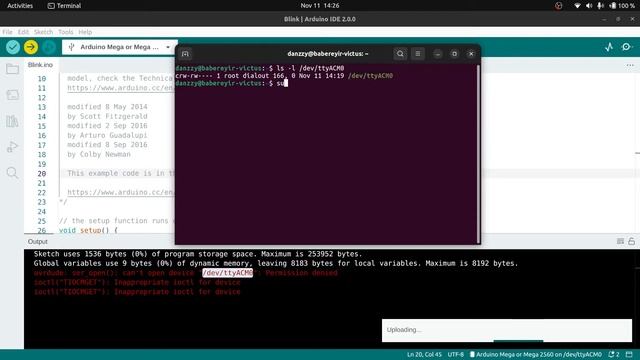Toggle the output scroll lock icon
Viewport: 640px width, 360px height.
[x=631, y=241]
